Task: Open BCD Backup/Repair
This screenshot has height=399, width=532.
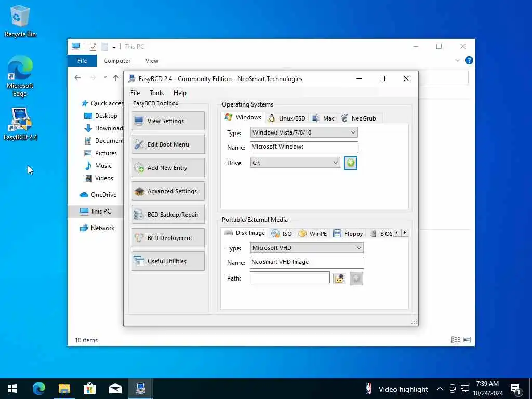Action: pyautogui.click(x=168, y=215)
